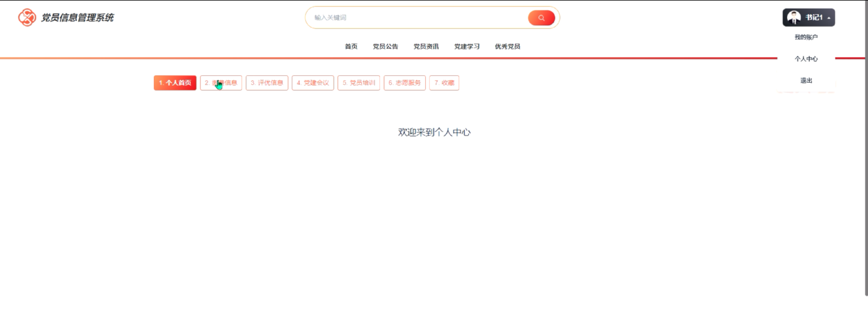Switch to the 4. 党建会议 tab
The image size is (868, 330).
click(x=313, y=83)
